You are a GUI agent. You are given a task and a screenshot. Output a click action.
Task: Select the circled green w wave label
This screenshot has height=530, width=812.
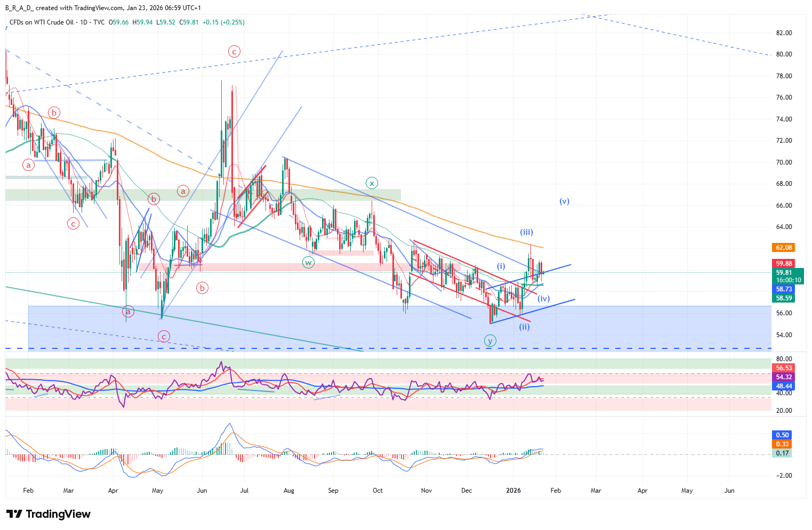(308, 263)
